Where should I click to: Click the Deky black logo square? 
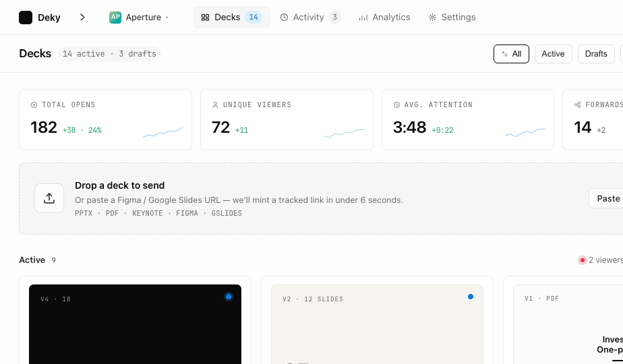click(x=26, y=18)
